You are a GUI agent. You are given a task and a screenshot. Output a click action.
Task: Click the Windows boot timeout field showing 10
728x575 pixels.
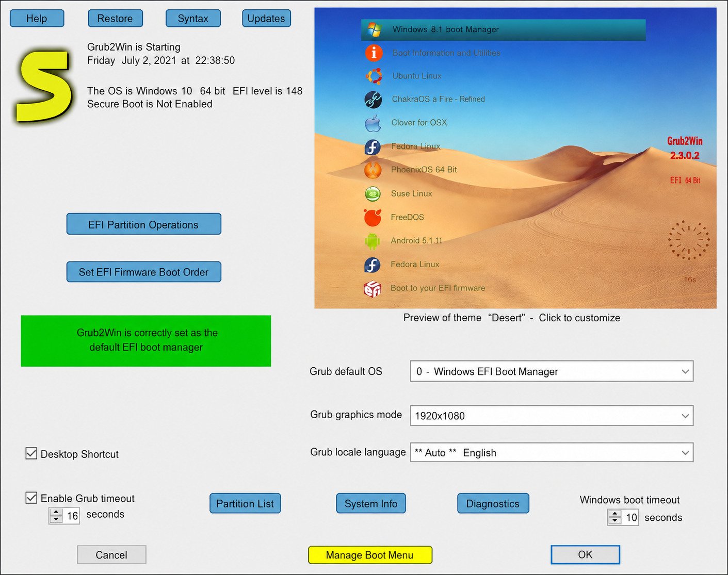point(631,517)
